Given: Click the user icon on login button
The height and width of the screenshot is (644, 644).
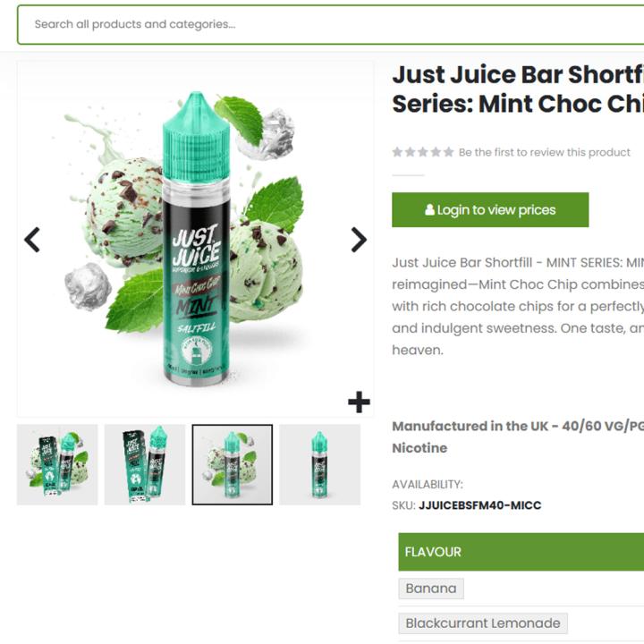Looking at the screenshot, I should (x=429, y=210).
